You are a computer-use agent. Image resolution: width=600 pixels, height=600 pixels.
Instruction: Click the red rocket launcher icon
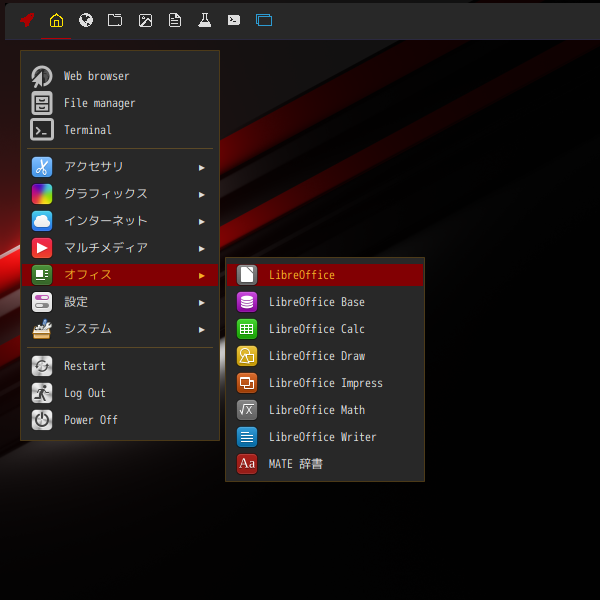(27, 20)
